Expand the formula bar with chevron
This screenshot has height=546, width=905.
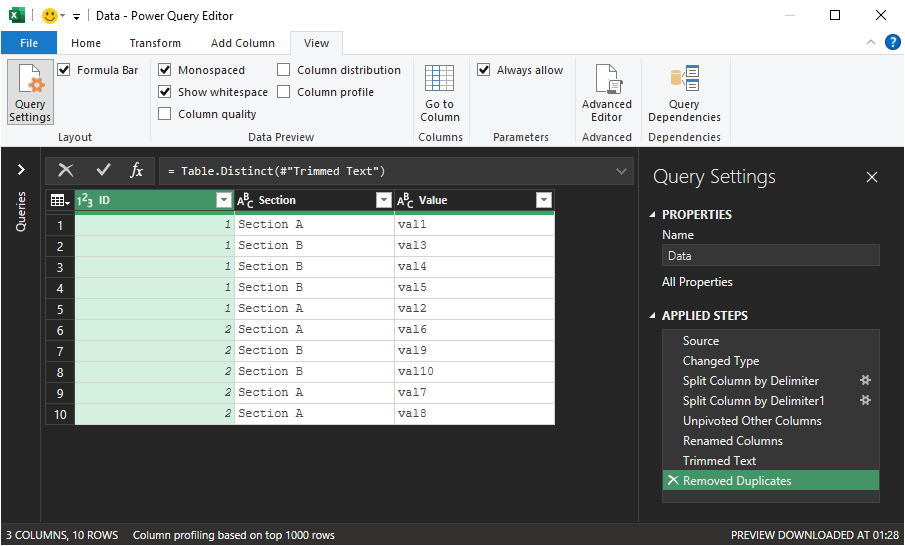point(621,171)
